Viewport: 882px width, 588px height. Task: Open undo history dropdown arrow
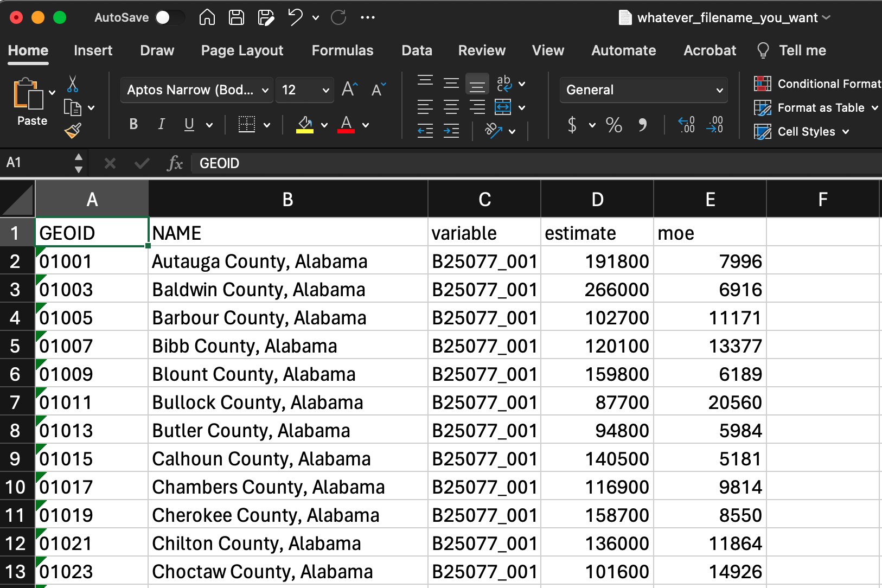[x=316, y=18]
